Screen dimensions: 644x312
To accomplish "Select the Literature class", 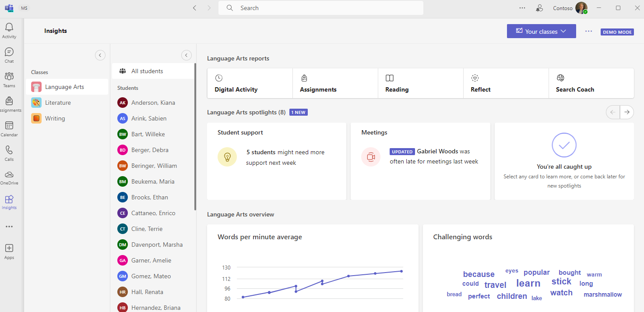I will pos(58,103).
